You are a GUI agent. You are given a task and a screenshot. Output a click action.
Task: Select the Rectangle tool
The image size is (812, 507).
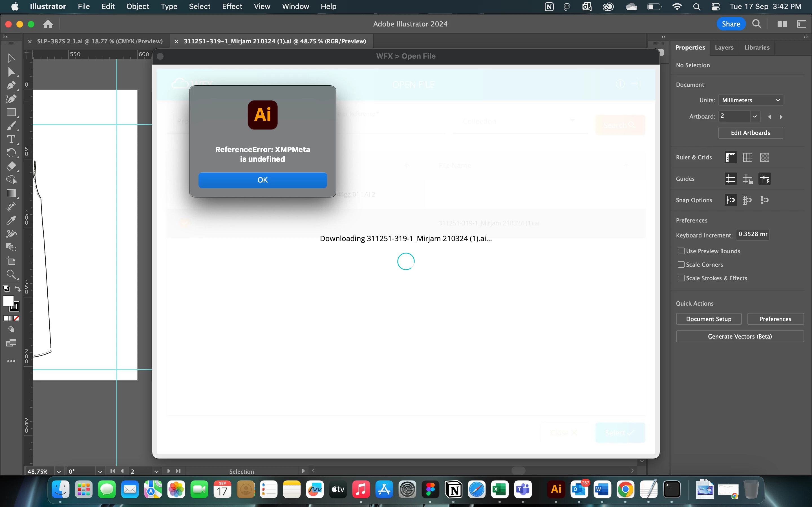click(x=11, y=112)
